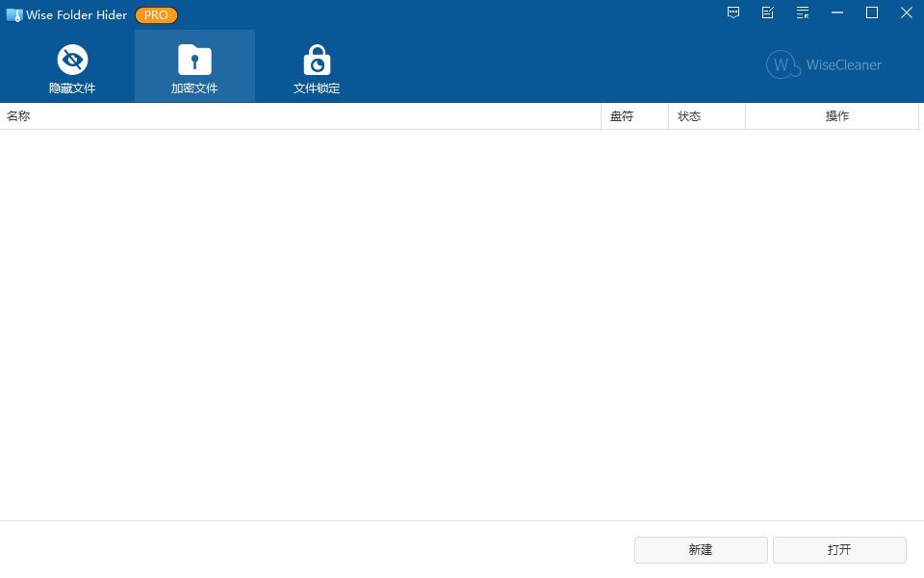Click the 新建 (New) button
Screen dimensions: 924x578
[701, 550]
